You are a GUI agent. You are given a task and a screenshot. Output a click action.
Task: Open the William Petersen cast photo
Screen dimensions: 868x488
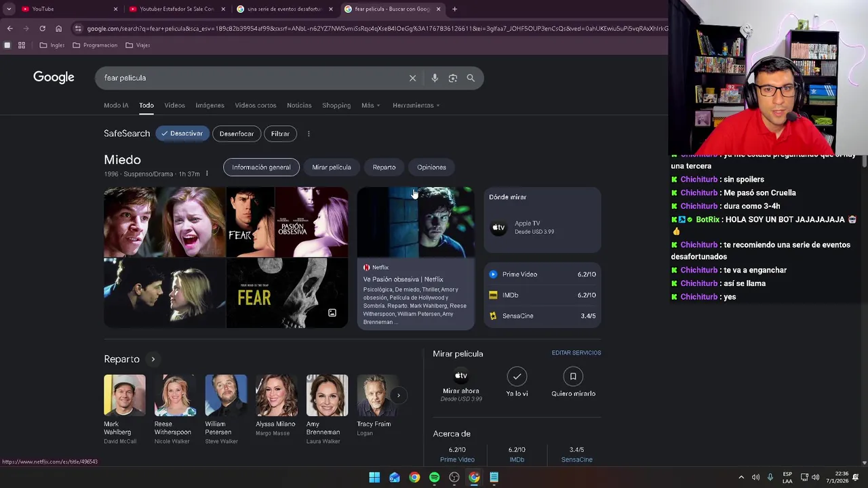226,395
